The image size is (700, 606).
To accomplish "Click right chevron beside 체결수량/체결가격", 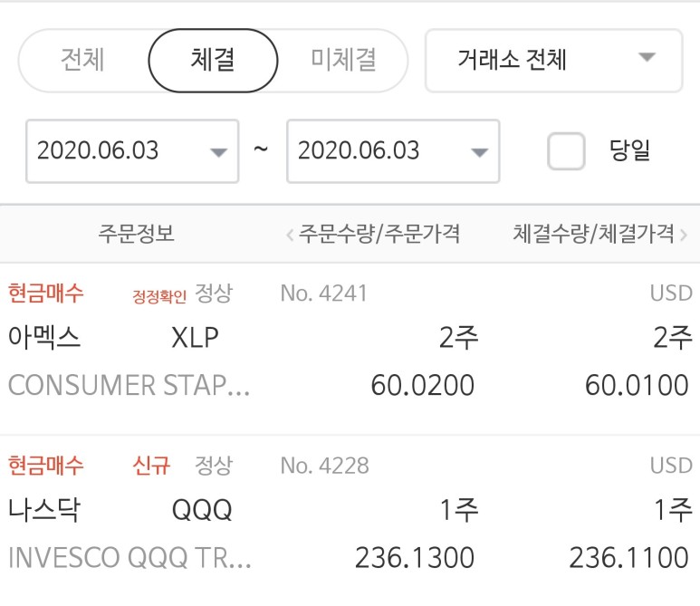I will (x=683, y=235).
